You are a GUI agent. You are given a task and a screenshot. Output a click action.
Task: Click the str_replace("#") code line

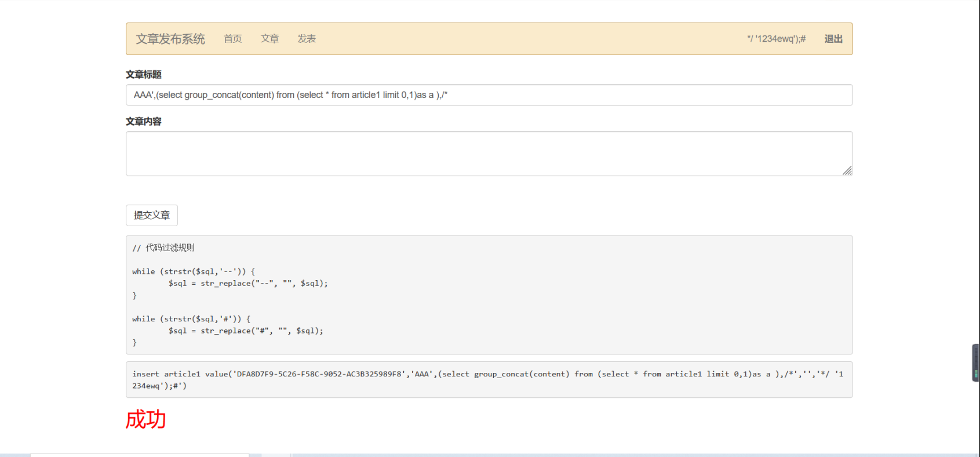[x=246, y=331]
